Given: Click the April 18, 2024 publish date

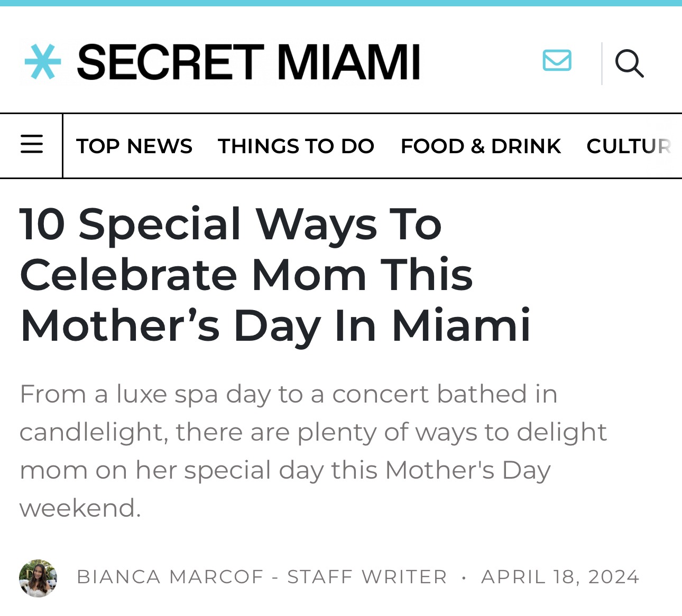Looking at the screenshot, I should 560,577.
